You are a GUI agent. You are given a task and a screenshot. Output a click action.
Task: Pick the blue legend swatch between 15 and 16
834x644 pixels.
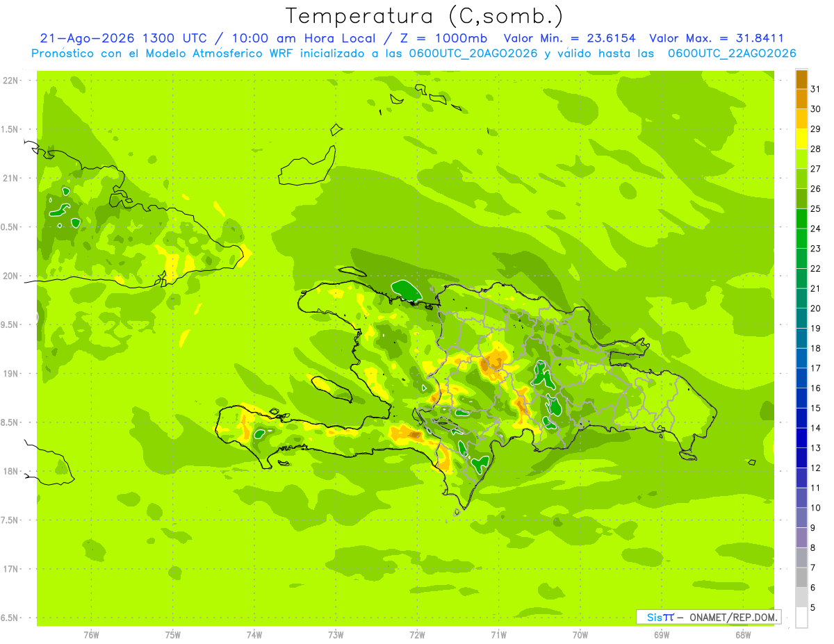point(801,398)
